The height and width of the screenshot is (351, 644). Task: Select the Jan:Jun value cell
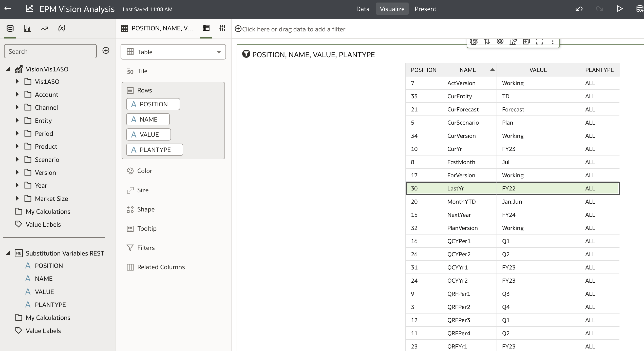click(x=538, y=202)
